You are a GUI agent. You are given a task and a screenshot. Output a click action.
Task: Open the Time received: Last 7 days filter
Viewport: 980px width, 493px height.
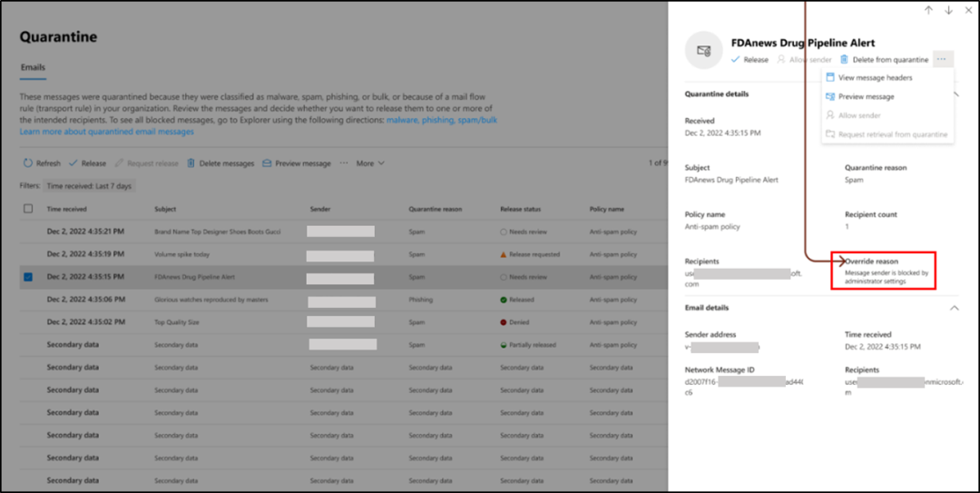[89, 186]
